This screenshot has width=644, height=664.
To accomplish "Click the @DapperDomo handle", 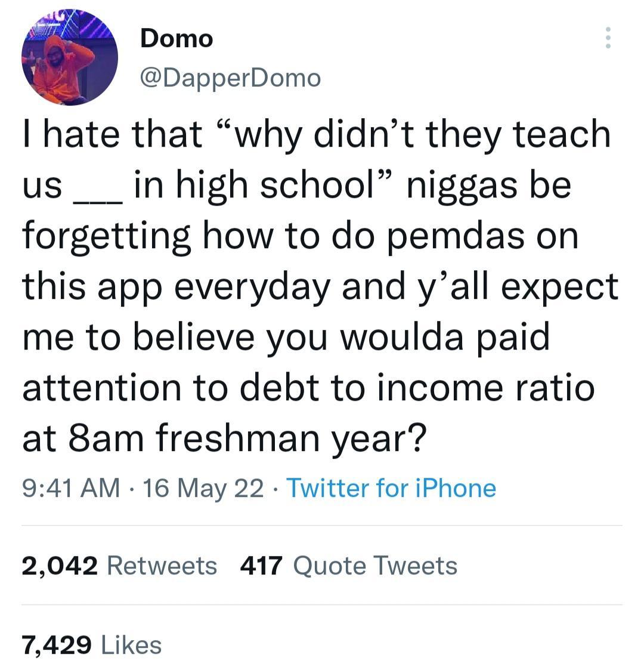I will click(x=230, y=76).
